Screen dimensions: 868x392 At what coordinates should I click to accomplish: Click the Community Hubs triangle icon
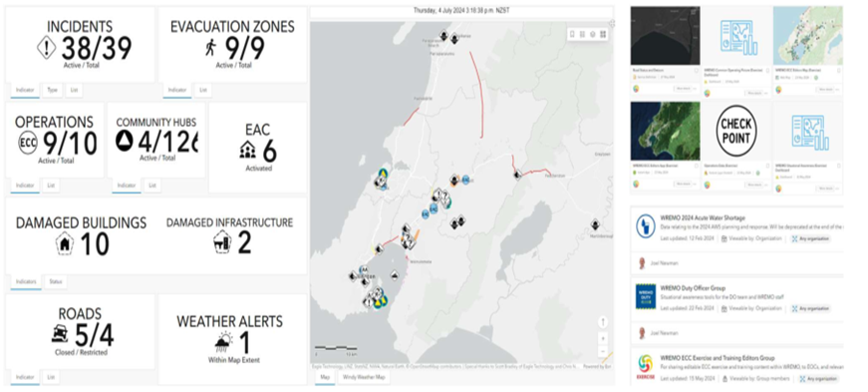(x=126, y=142)
